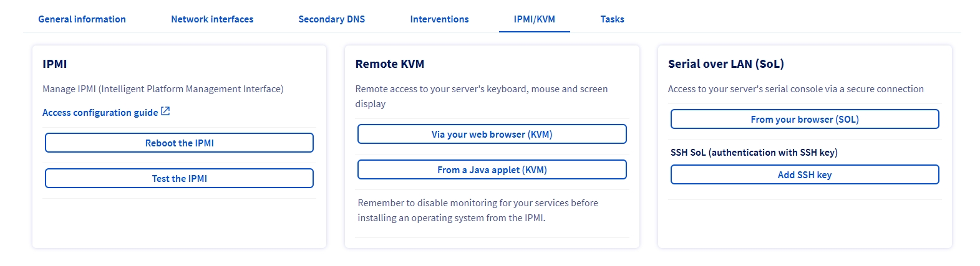Open the Access configuration guide link
The image size is (980, 266).
click(100, 113)
